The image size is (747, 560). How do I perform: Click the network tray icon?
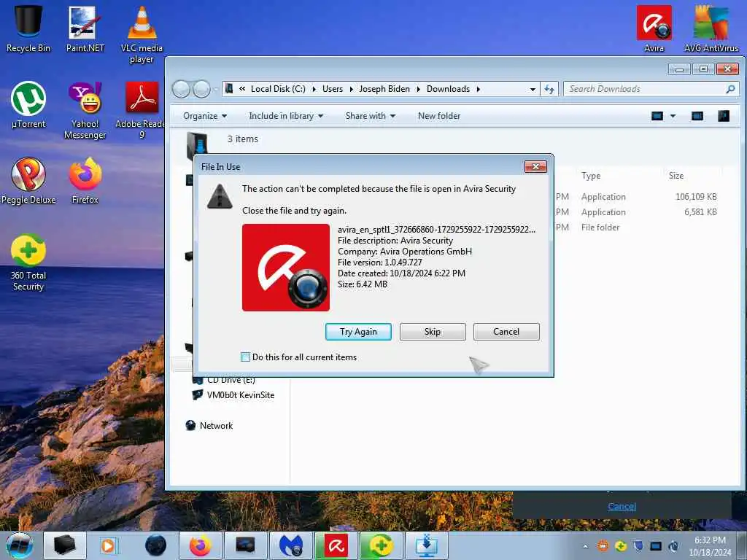[656, 546]
